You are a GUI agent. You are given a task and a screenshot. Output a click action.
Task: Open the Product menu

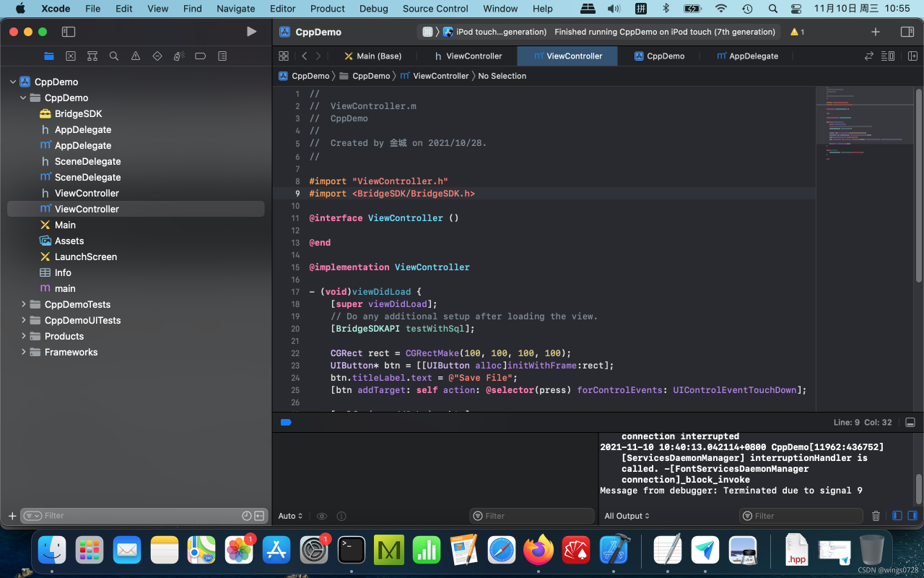(x=327, y=9)
